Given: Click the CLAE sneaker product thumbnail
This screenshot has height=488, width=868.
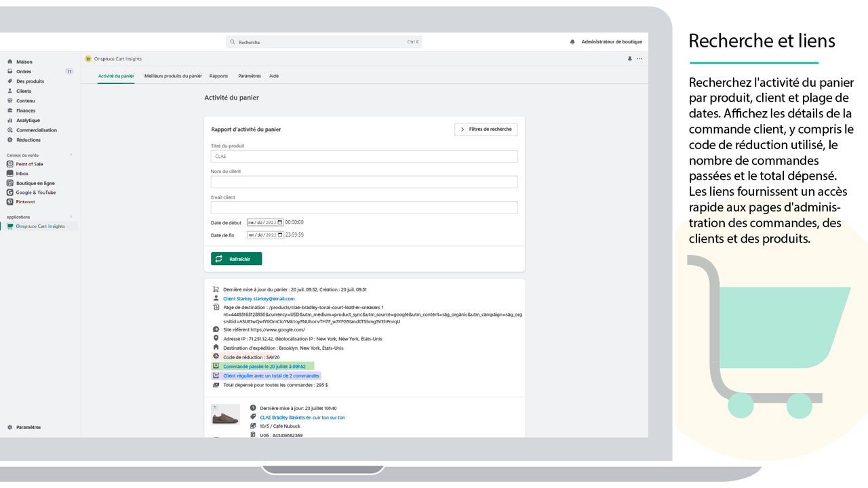Looking at the screenshot, I should point(225,415).
